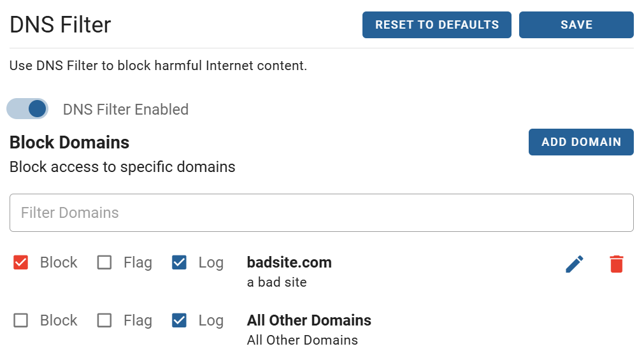Uncheck the Log checkbox for badsite.com

coord(179,262)
